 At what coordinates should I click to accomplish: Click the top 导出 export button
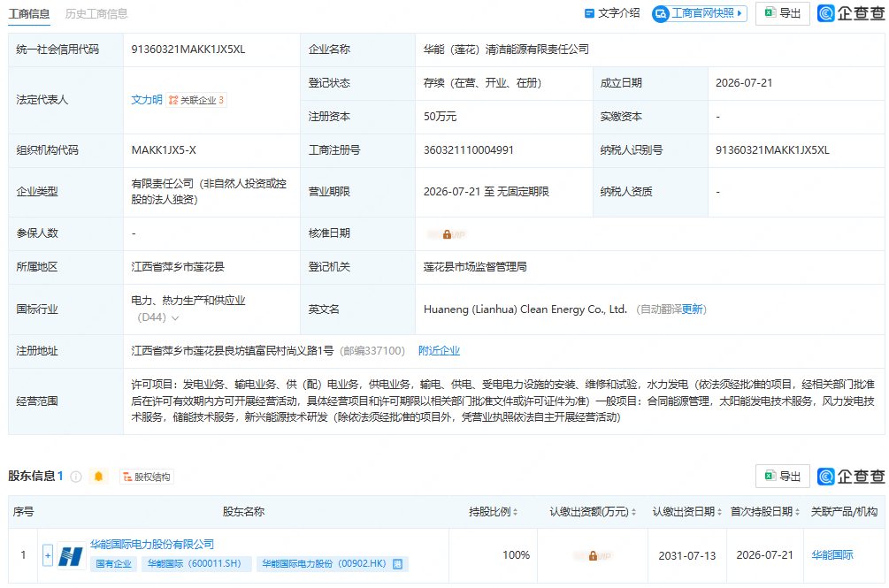[783, 13]
